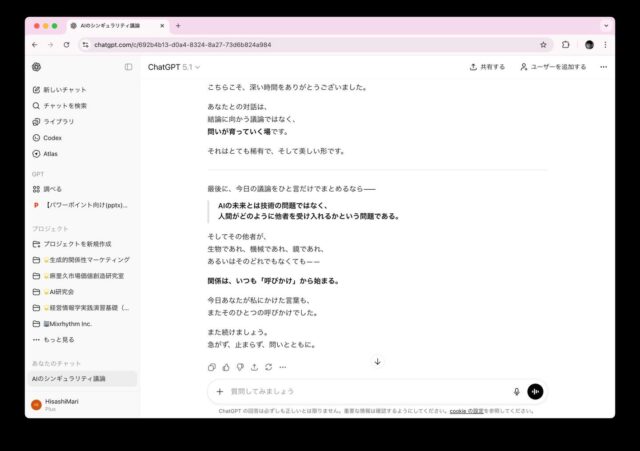Click the bold text 問いが育っていく場
This screenshot has height=451, width=640.
[239, 131]
